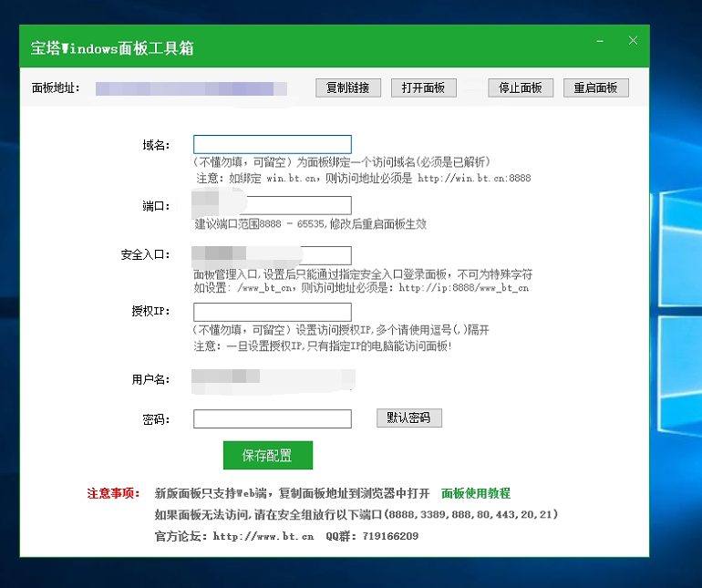
Task: Click the warning 一旦设置授权IP line
Action: [323, 346]
